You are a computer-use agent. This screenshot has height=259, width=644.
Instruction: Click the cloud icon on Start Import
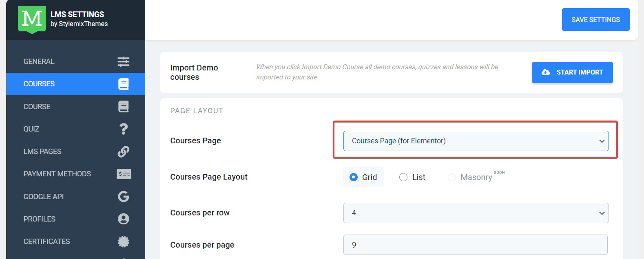[x=545, y=72]
